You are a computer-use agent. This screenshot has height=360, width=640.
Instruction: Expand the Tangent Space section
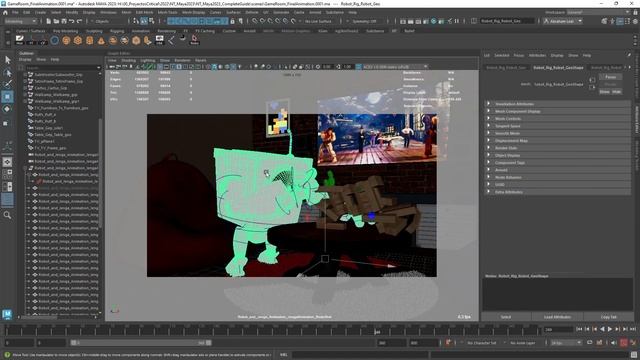coord(558,126)
